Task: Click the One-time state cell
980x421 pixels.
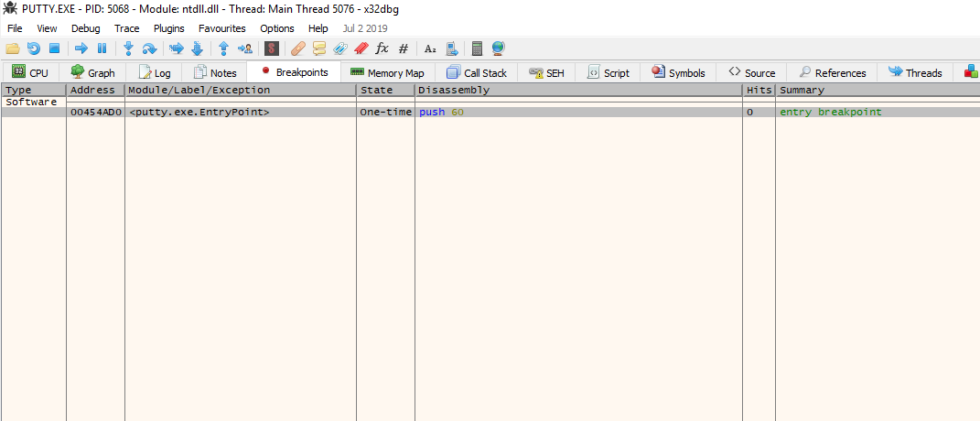Action: 385,113
